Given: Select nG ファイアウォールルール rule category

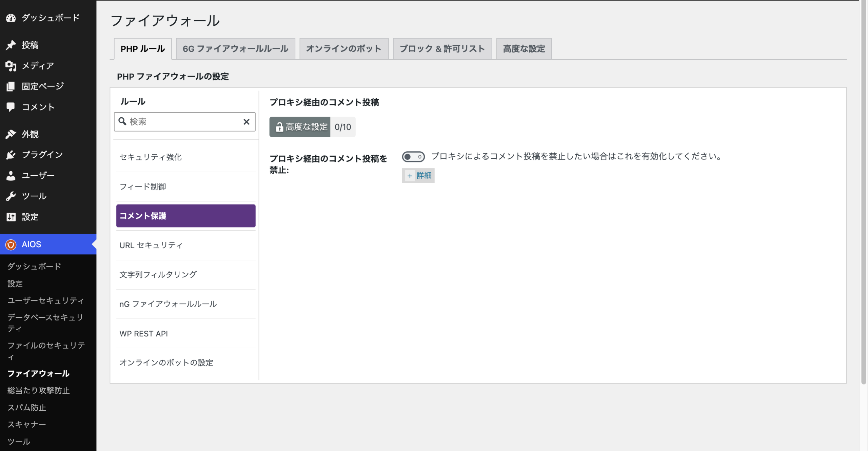Looking at the screenshot, I should click(186, 304).
